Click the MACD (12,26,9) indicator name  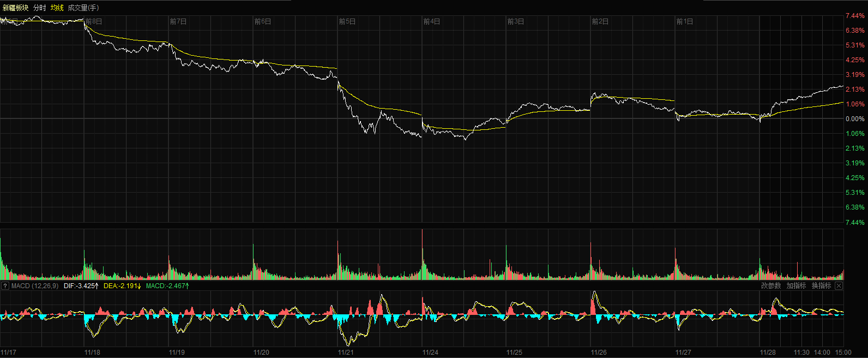(x=35, y=286)
